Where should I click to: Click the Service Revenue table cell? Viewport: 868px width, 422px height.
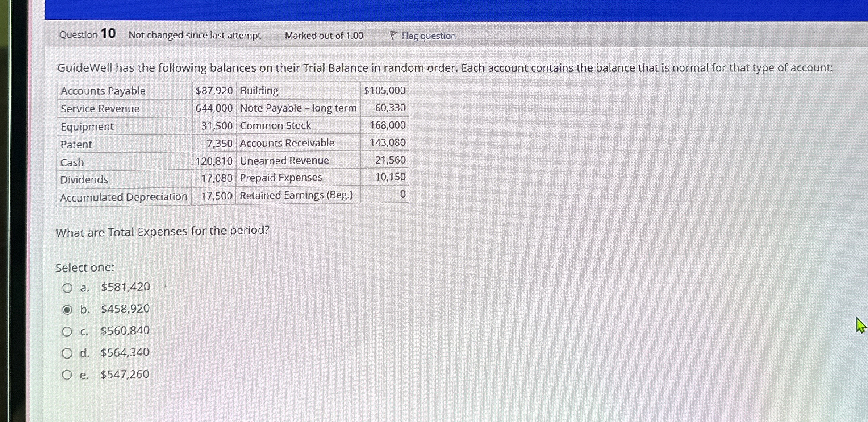coord(100,109)
